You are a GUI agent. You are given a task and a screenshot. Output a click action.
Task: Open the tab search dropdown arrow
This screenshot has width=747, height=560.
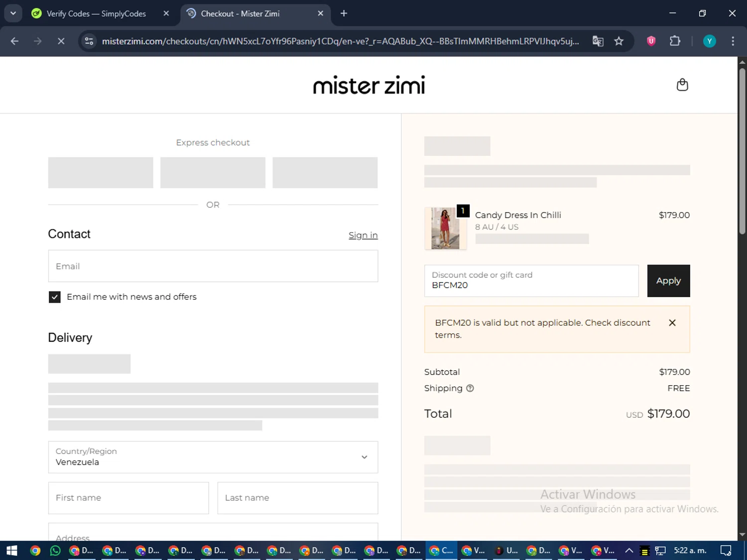point(13,13)
